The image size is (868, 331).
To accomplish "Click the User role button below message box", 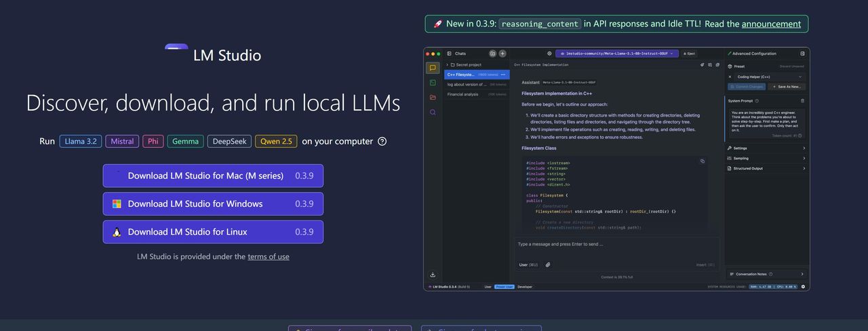I will pos(528,265).
